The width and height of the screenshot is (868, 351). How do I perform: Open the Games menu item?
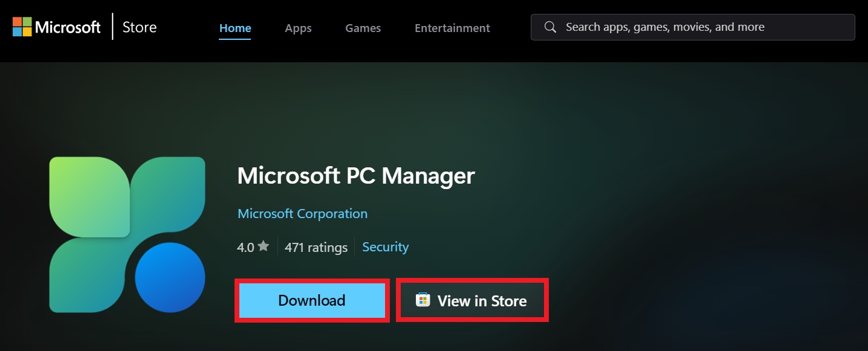pos(363,28)
